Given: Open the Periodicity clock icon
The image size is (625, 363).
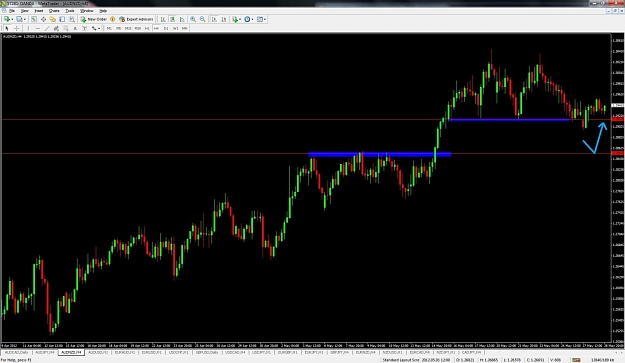Looking at the screenshot, I should [247, 19].
